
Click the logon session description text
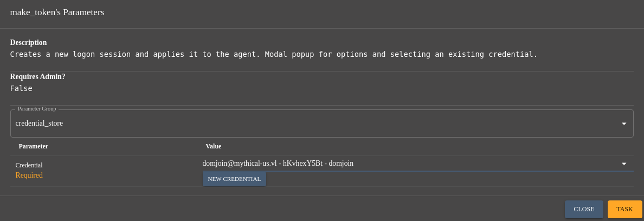pos(274,54)
